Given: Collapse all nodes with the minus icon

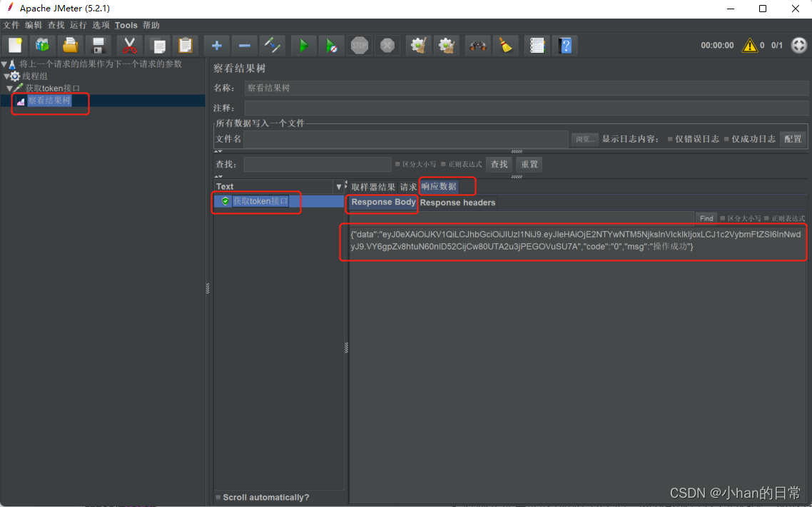Looking at the screenshot, I should tap(245, 46).
